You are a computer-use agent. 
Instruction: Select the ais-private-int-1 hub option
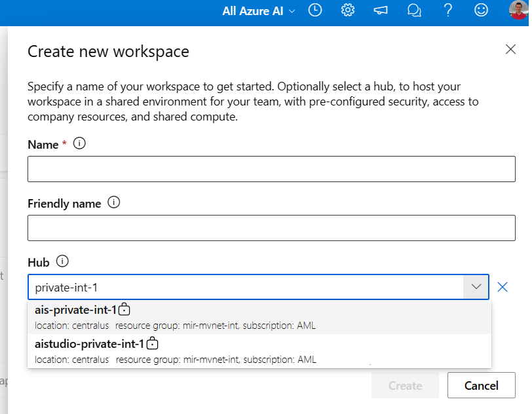[x=197, y=314]
